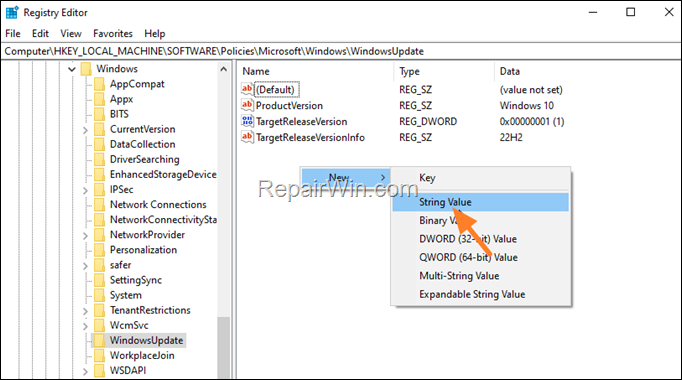Screen dimensions: 682x380
Task: Click the NetworkProvider folder icon
Action: pyautogui.click(x=100, y=235)
